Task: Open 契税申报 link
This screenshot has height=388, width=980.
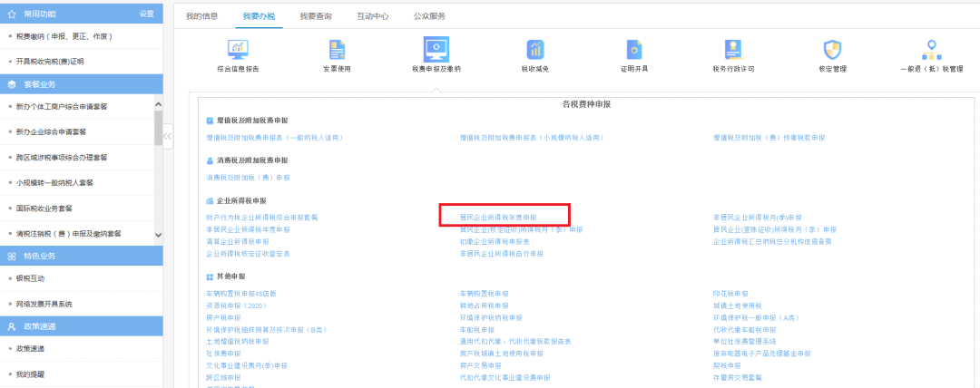Action: tap(727, 365)
